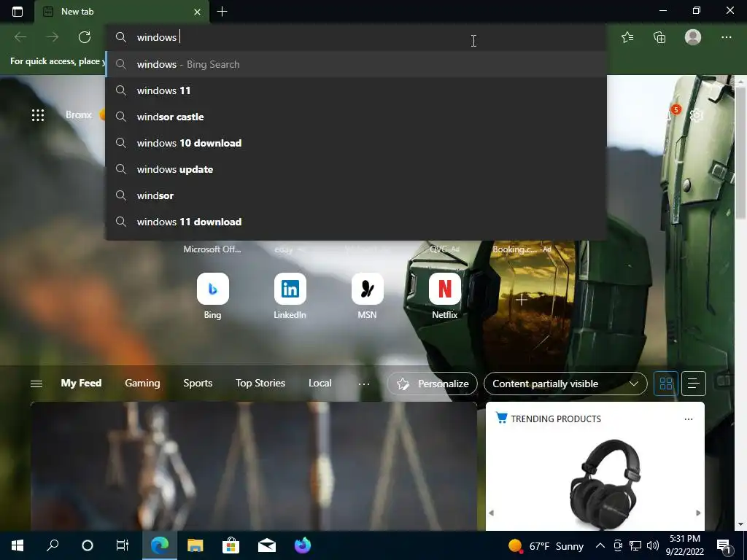Screen dimensions: 747x560
Task: Open Trending Products options ellipsis
Action: [688, 419]
